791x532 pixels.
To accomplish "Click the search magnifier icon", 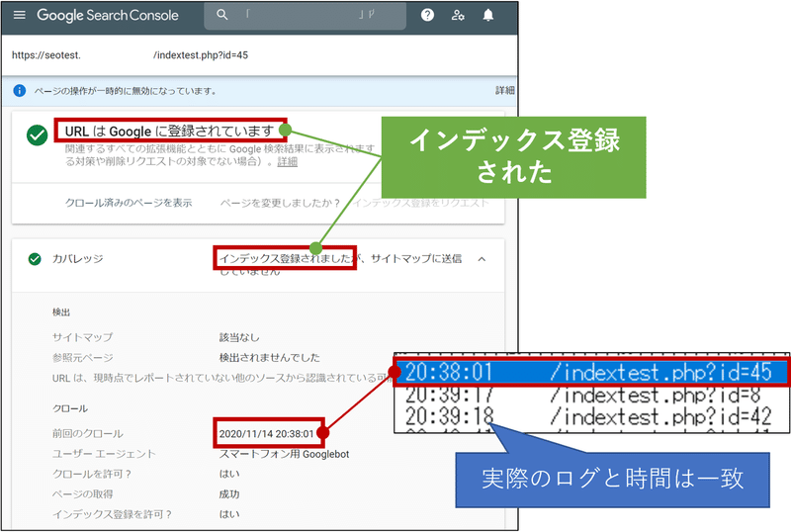I will [221, 15].
